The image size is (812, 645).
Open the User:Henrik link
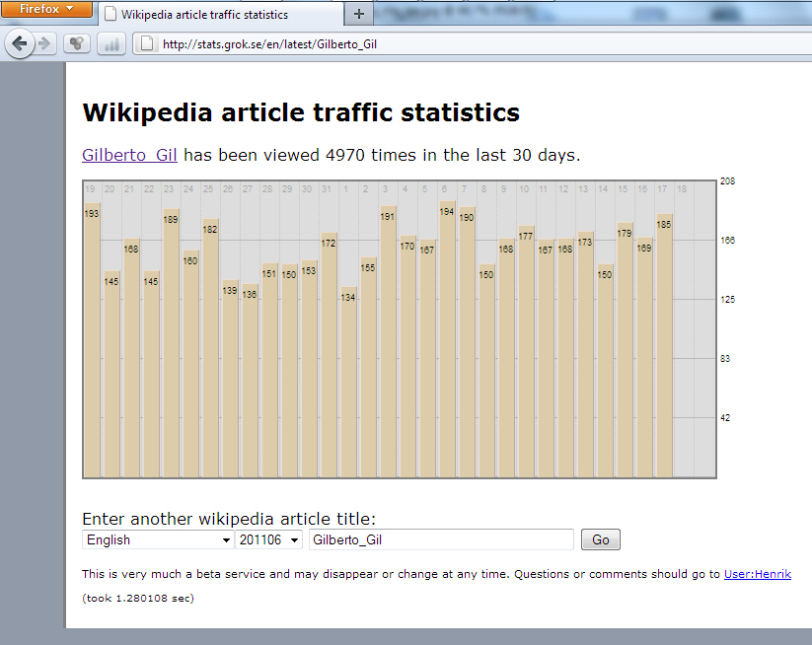(757, 574)
